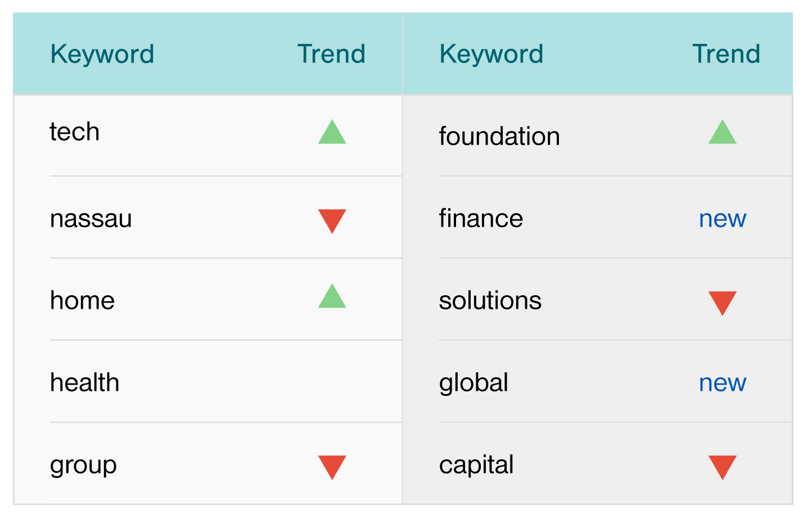Click the red down arrow beside capital
Screen dimensions: 812x523
pyautogui.click(x=722, y=466)
